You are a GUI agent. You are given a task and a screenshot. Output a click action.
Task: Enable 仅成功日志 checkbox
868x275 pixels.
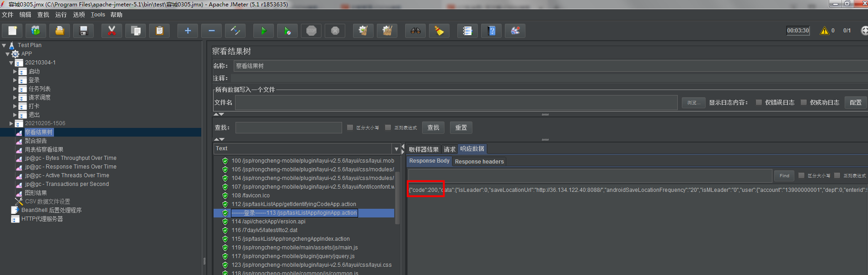(x=804, y=102)
